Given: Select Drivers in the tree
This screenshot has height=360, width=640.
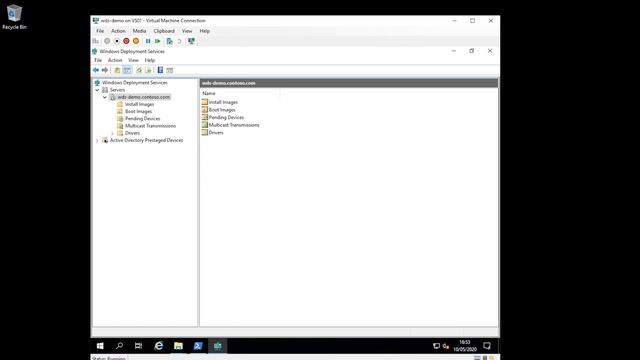Looking at the screenshot, I should pos(132,133).
